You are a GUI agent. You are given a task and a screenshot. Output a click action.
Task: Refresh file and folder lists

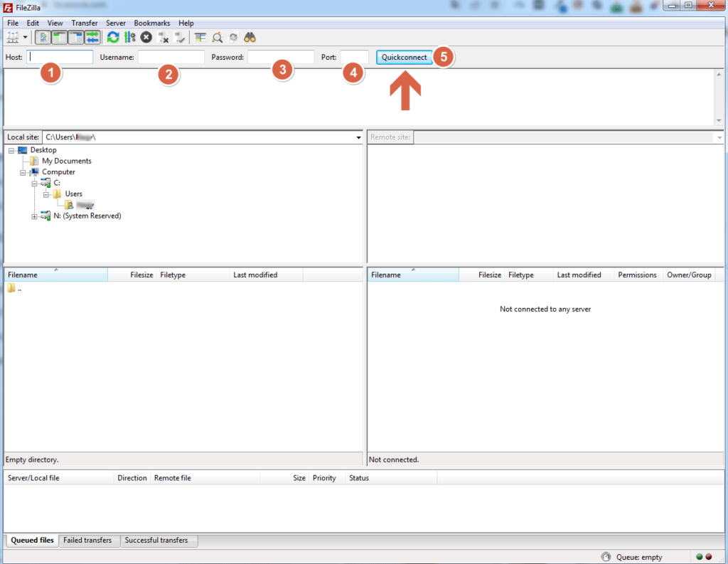pos(113,37)
